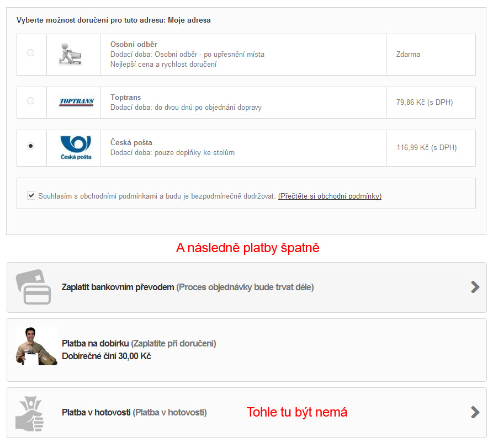Choose Platba na dobírku payment option
The image size is (493, 448).
tap(247, 350)
